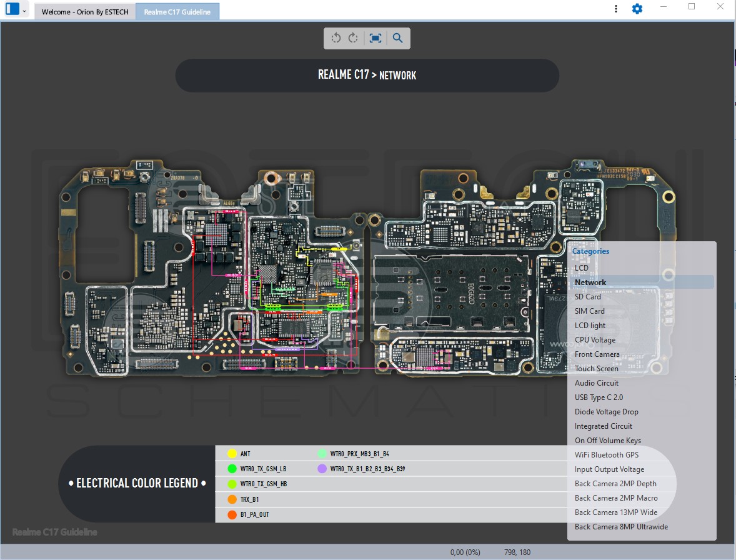Click the rotate clockwise icon

tap(353, 38)
